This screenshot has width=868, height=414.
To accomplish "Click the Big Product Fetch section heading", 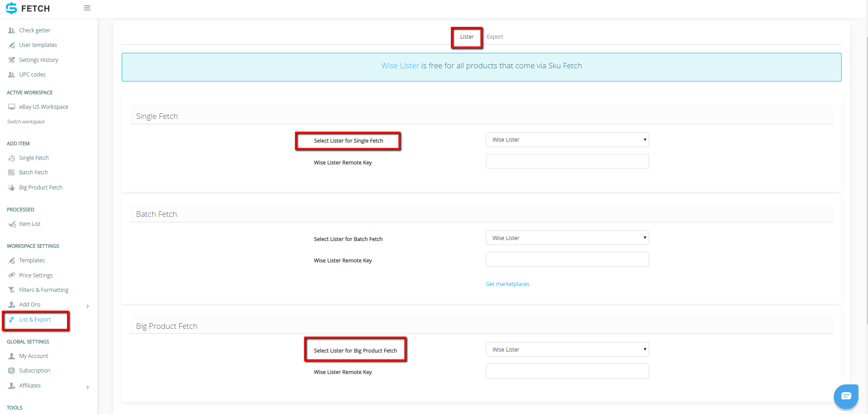I will (x=167, y=326).
